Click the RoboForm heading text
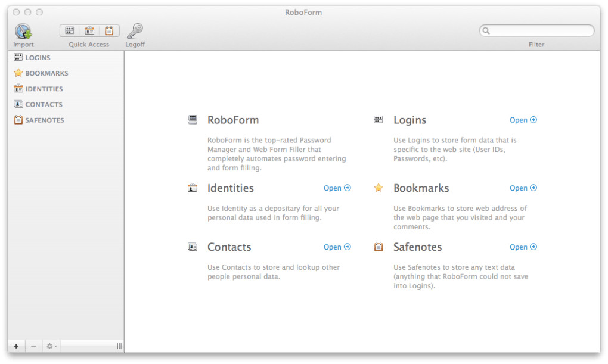Viewport: 608px width, 364px height. (x=233, y=120)
